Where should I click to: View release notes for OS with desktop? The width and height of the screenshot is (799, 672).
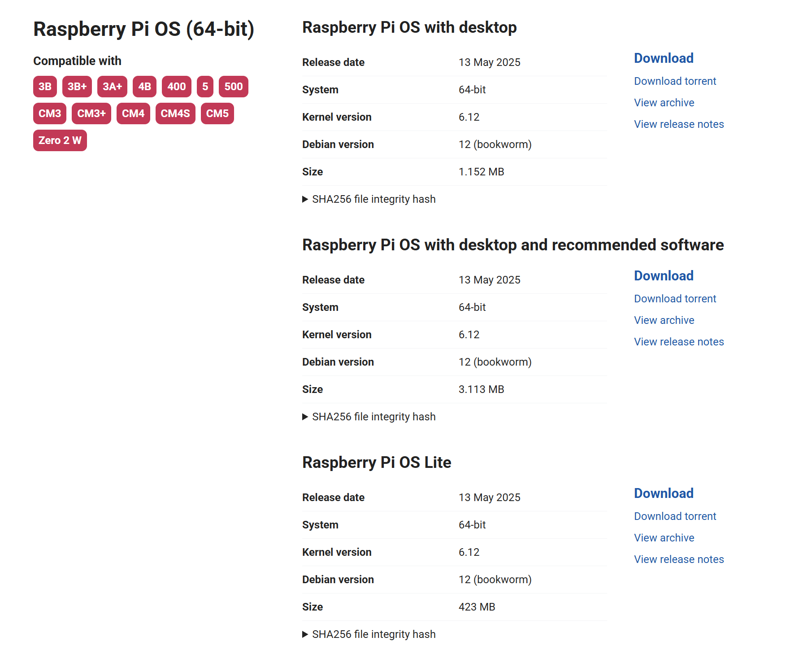(x=678, y=124)
